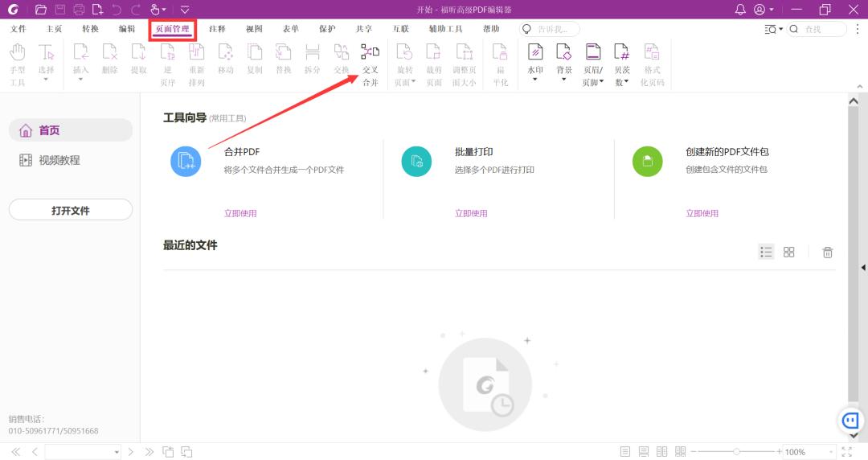The image size is (868, 460).
Task: Toggle single page view in status bar
Action: [625, 452]
